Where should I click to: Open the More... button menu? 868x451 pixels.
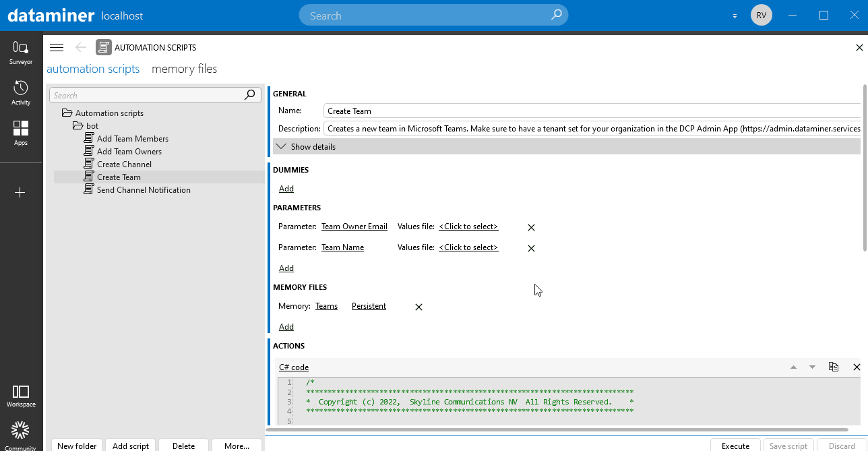[237, 446]
